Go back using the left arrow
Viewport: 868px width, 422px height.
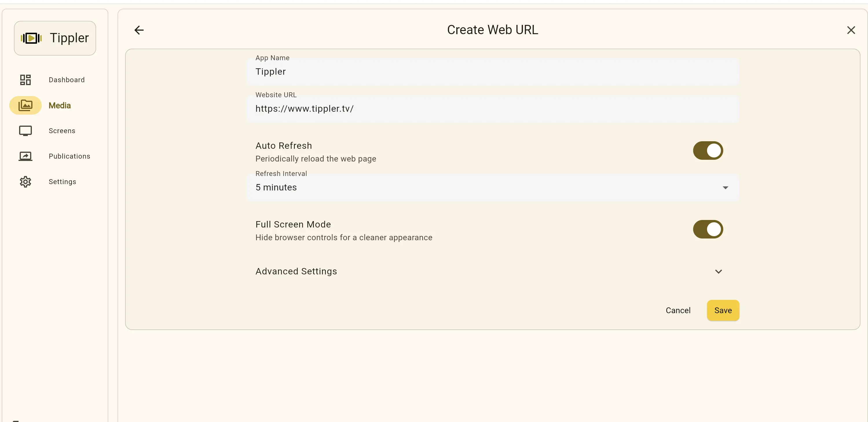click(x=139, y=30)
